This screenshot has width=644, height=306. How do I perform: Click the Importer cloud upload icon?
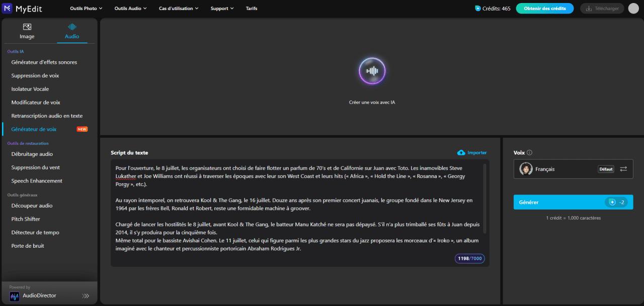pyautogui.click(x=461, y=153)
